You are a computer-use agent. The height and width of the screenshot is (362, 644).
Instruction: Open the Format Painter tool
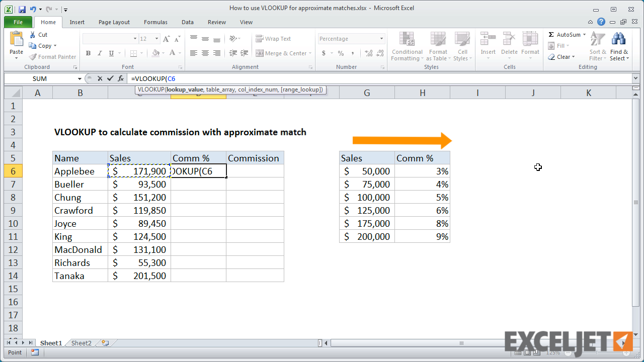click(52, 57)
